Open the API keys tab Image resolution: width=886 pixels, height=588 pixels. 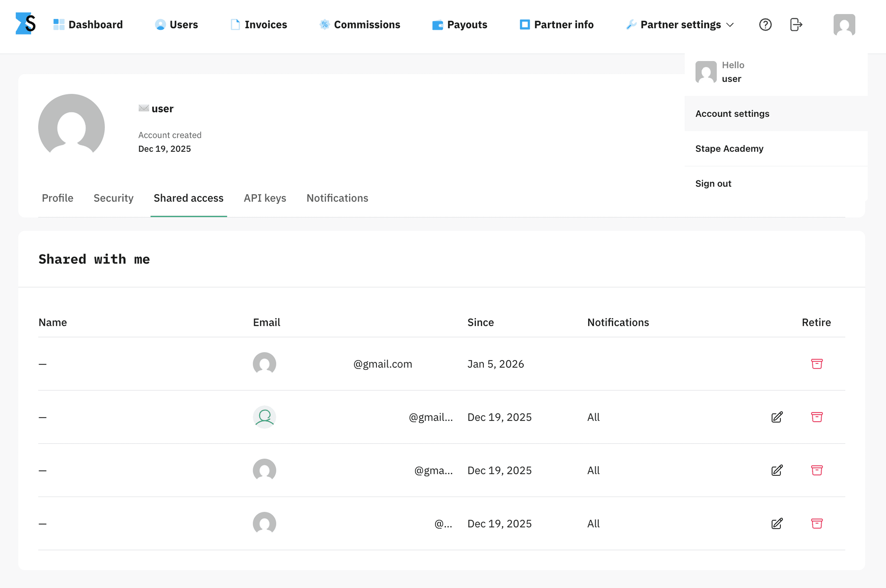click(265, 198)
